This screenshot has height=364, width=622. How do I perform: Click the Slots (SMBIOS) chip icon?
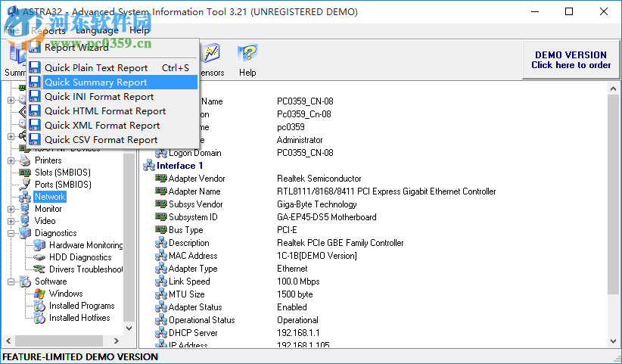coord(25,173)
